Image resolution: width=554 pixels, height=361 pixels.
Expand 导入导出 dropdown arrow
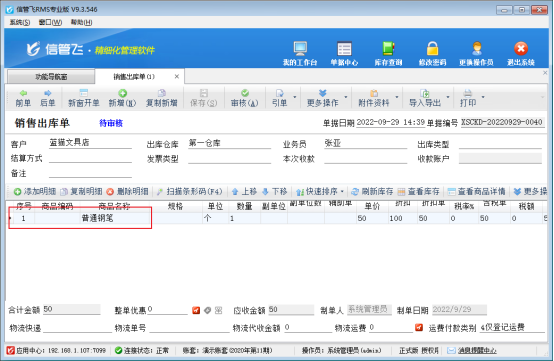(448, 96)
